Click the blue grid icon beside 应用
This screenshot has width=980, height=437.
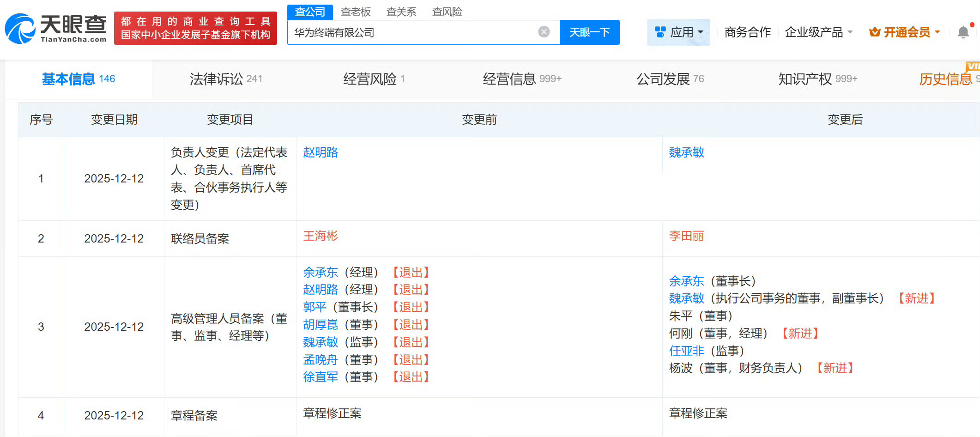pyautogui.click(x=661, y=31)
